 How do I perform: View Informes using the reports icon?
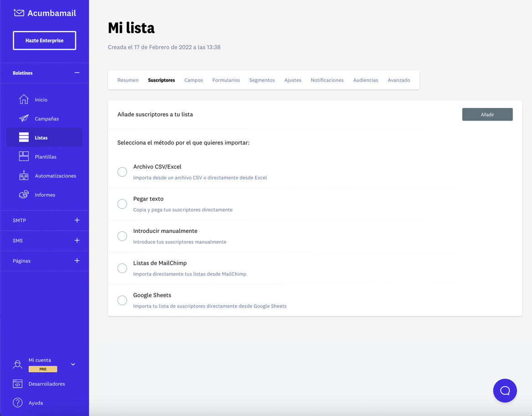point(23,194)
